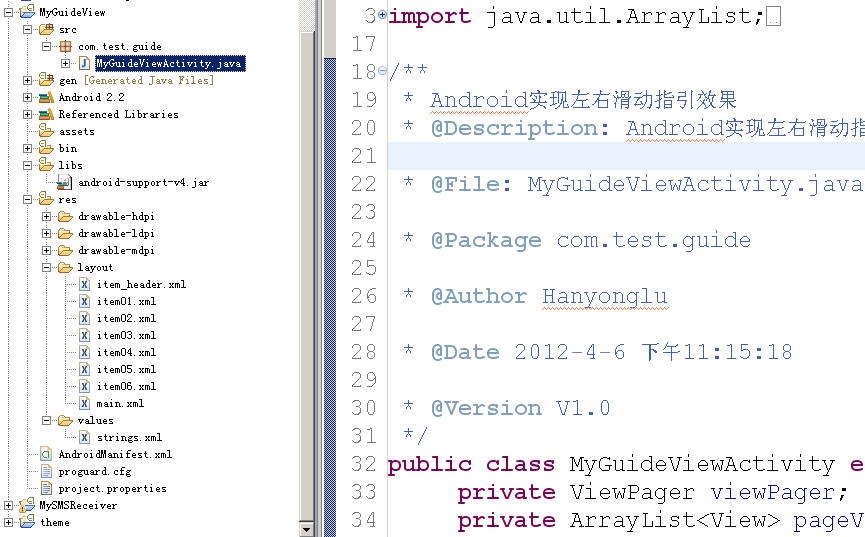
Task: Click the Referenced Libraries icon
Action: 46,114
